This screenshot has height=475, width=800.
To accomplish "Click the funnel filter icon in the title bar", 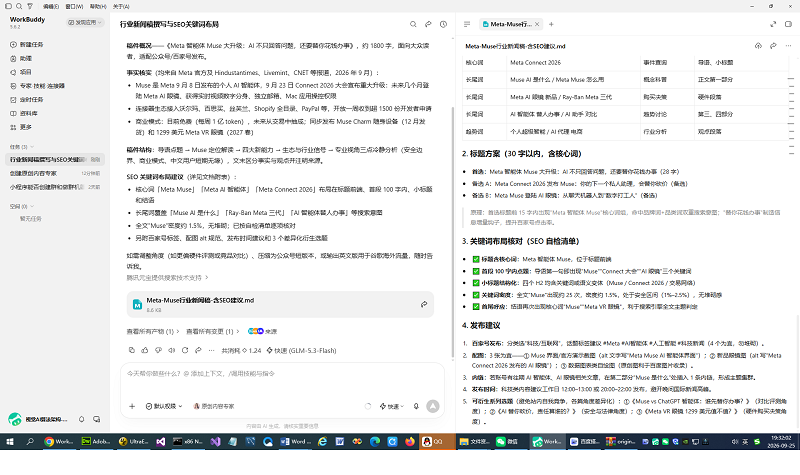I will click(30, 6).
